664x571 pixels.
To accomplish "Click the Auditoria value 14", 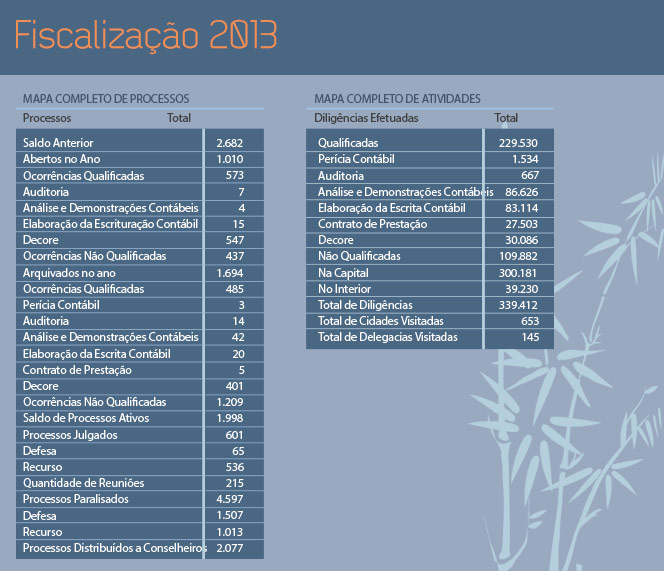I will coord(238,321).
